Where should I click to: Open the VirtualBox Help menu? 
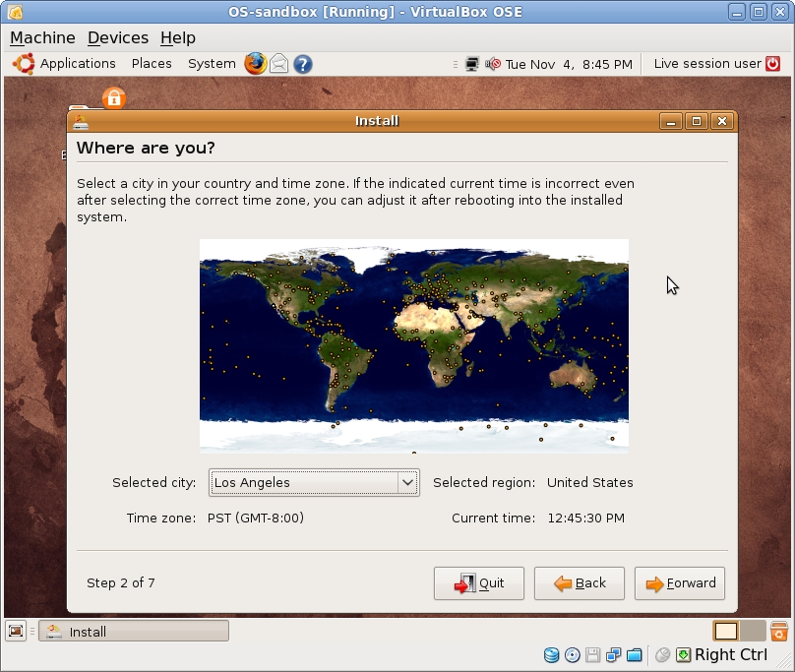tap(178, 38)
